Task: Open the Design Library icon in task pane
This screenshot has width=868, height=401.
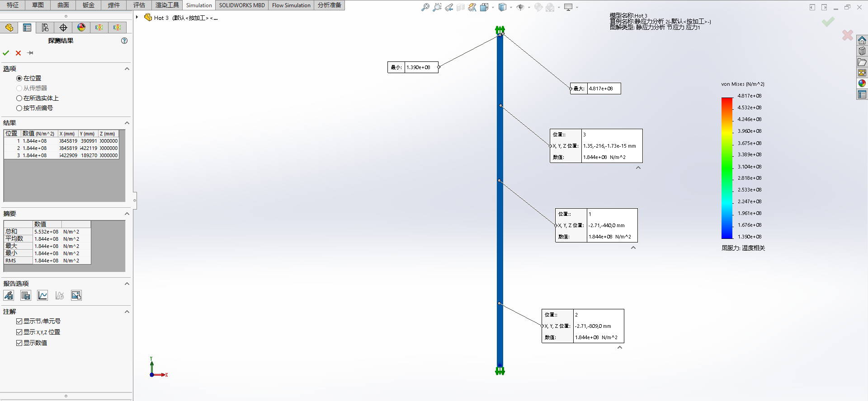Action: coord(862,51)
